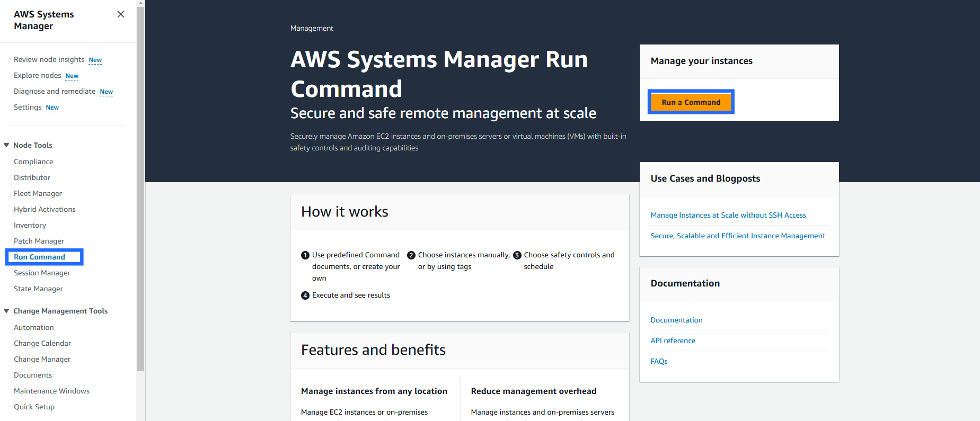Click the Run a Command button
The image size is (980, 421).
pyautogui.click(x=691, y=102)
